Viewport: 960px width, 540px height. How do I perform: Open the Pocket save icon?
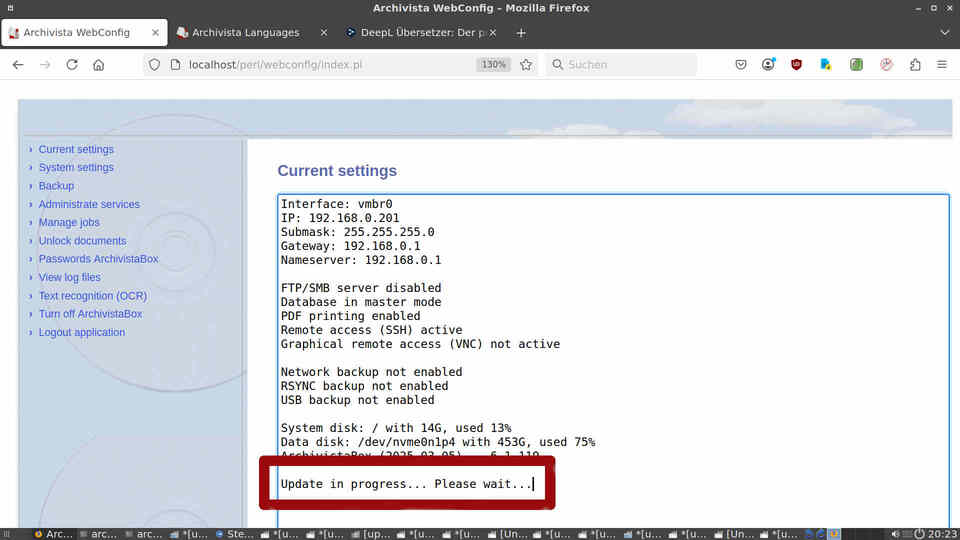741,64
